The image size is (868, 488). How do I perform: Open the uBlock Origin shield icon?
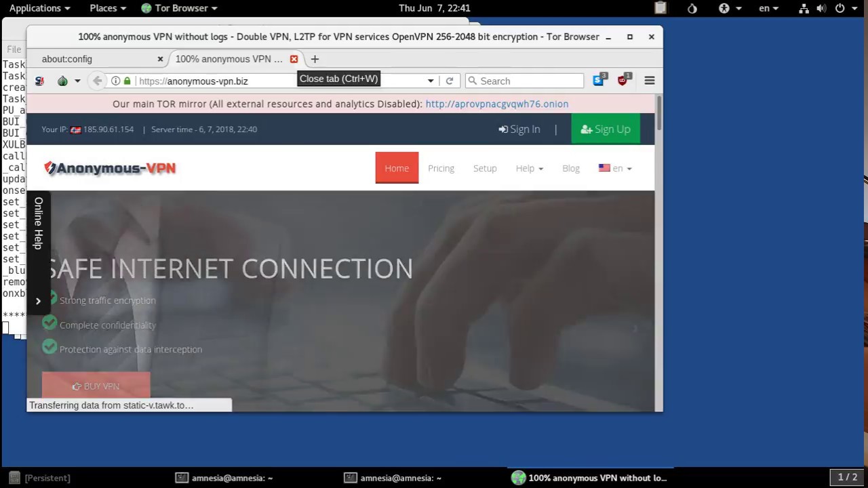click(623, 80)
